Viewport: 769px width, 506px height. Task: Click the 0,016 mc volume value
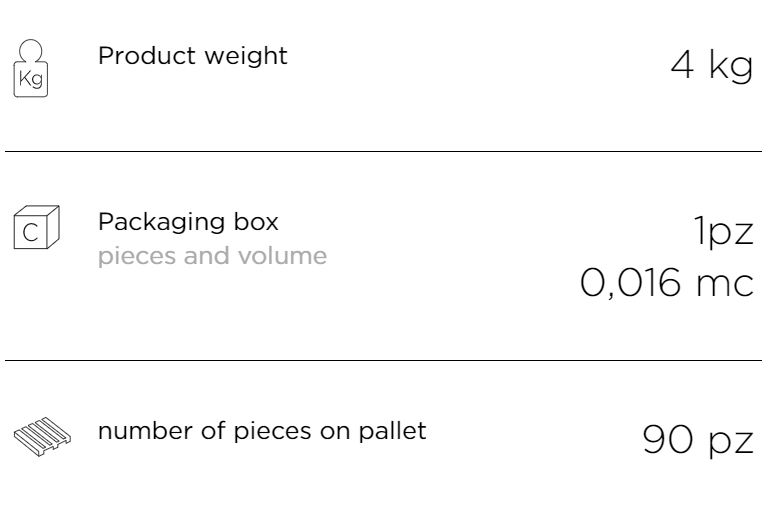(667, 283)
